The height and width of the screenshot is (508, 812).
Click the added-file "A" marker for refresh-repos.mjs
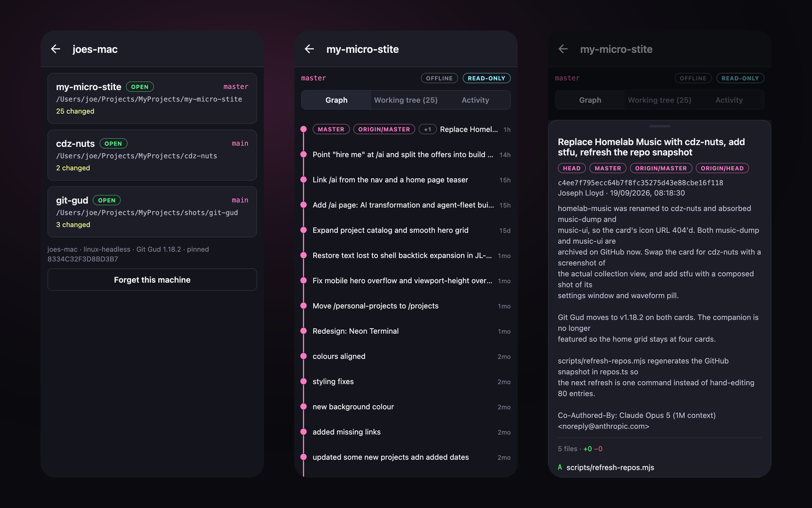tap(560, 467)
